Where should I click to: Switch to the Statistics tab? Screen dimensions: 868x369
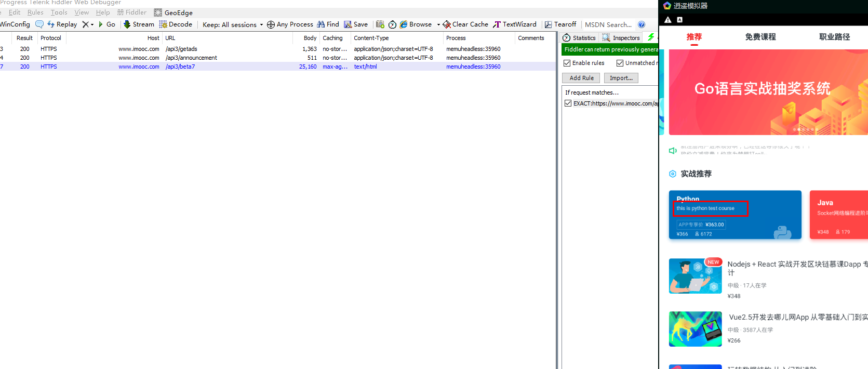coord(579,38)
